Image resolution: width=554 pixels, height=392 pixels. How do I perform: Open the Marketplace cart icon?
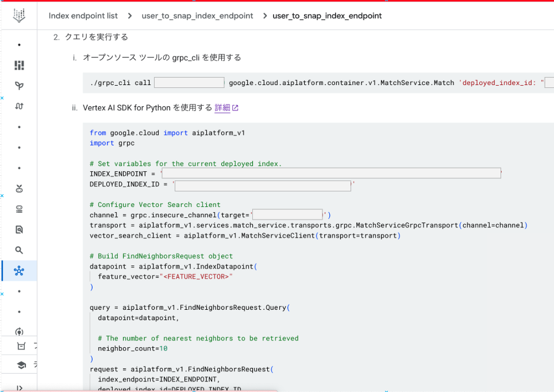(x=21, y=346)
